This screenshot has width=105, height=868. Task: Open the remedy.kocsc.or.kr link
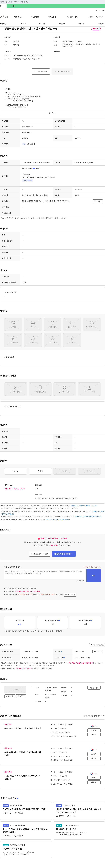[28, 591]
